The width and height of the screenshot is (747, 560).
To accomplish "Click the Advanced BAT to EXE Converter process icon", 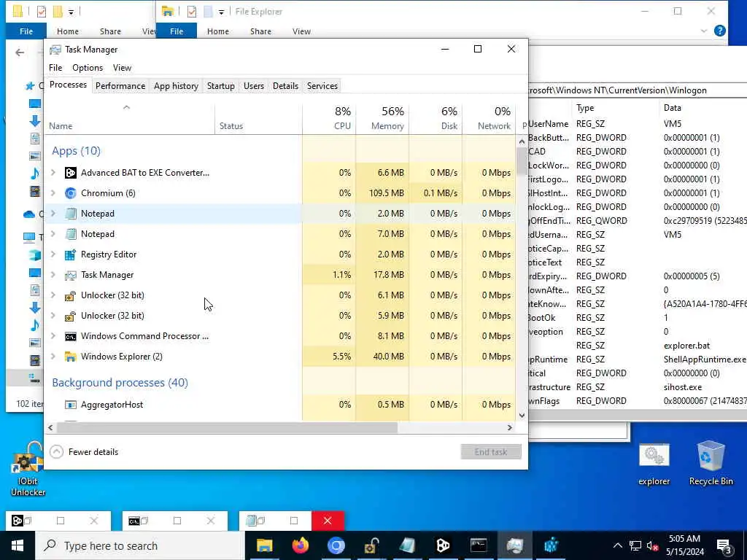I will (x=71, y=173).
